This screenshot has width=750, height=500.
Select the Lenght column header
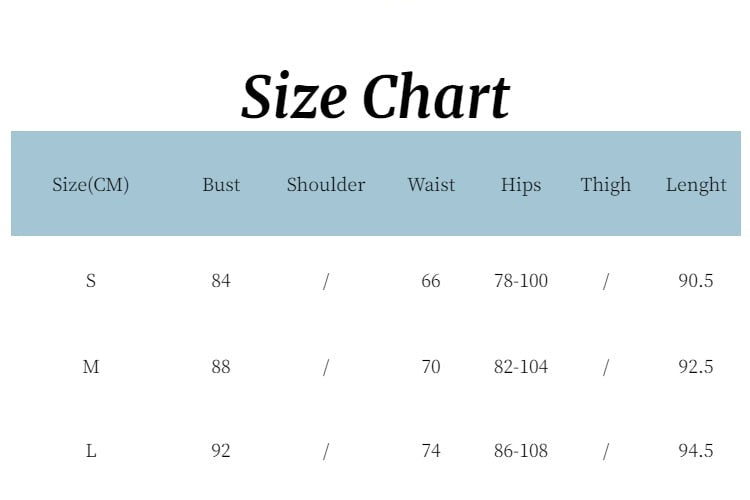point(696,185)
